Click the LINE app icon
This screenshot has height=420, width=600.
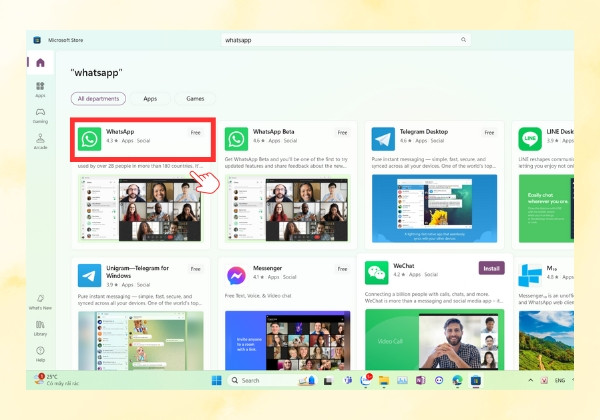tap(530, 139)
